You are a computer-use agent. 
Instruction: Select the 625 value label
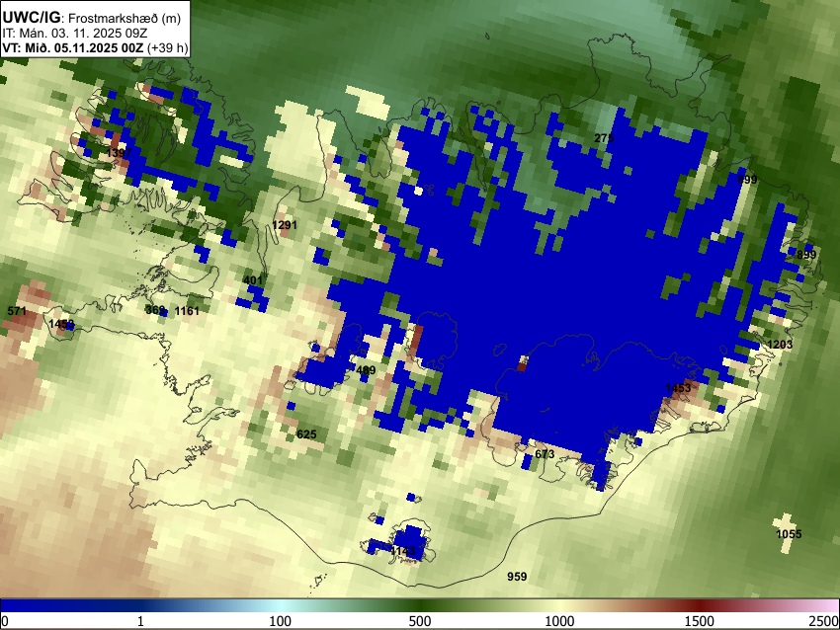(x=306, y=434)
